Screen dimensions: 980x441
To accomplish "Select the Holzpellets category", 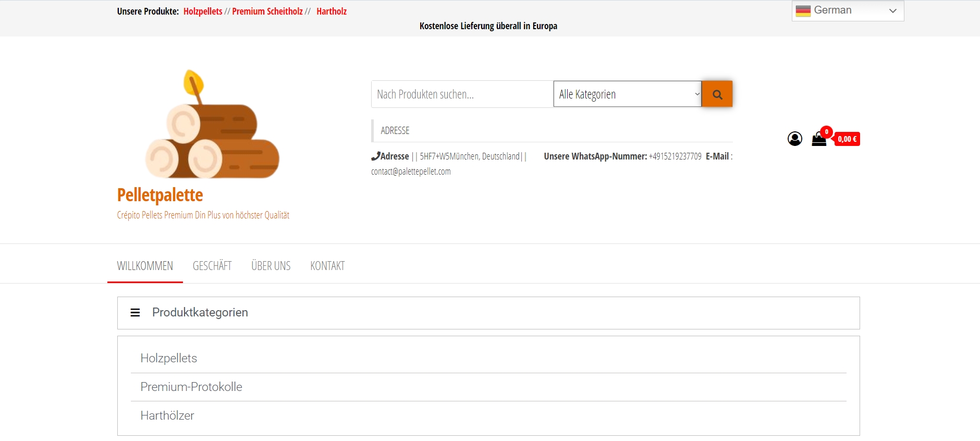I will pos(169,358).
